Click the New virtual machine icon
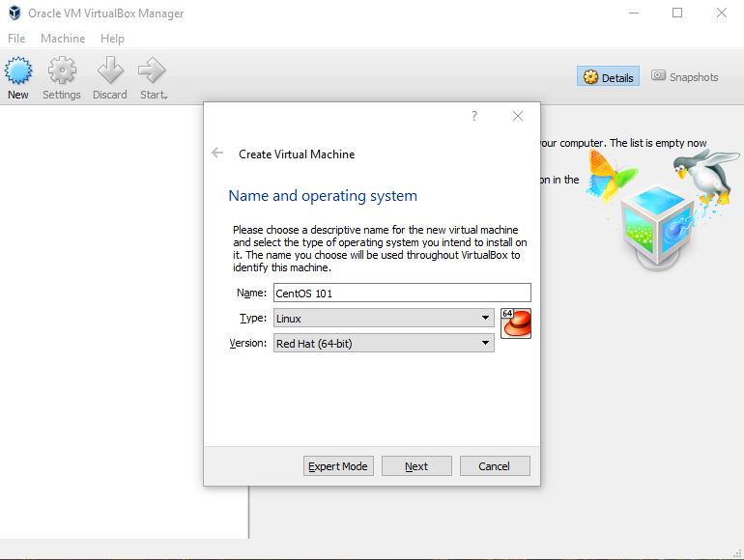 pos(18,70)
